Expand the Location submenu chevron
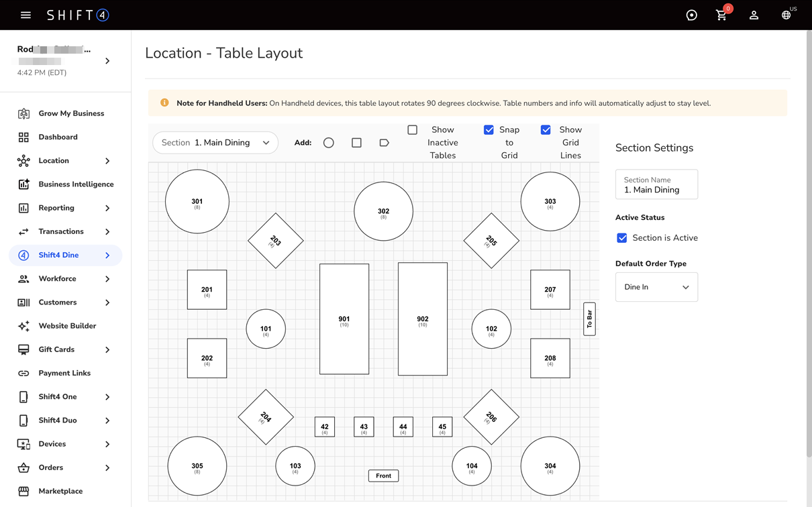 pos(107,161)
